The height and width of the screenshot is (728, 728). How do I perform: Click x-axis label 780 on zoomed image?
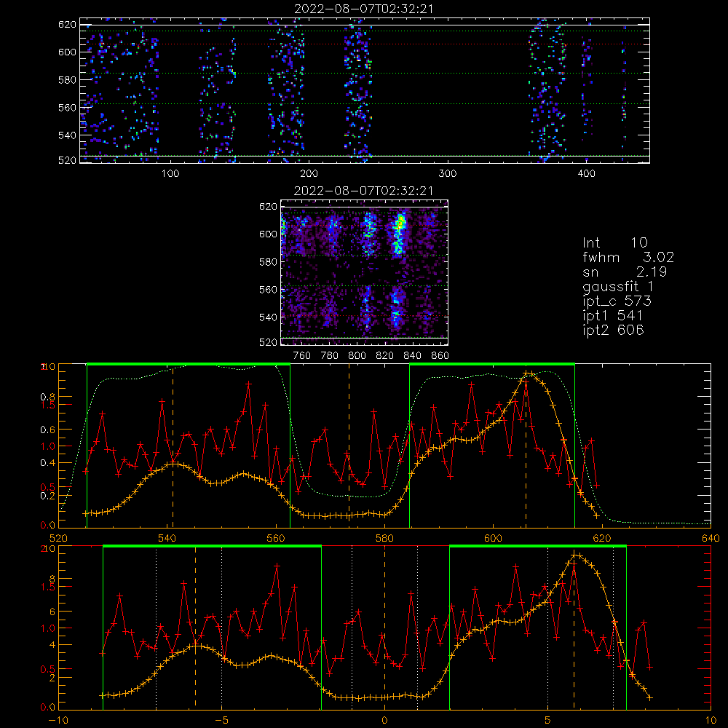coord(330,356)
